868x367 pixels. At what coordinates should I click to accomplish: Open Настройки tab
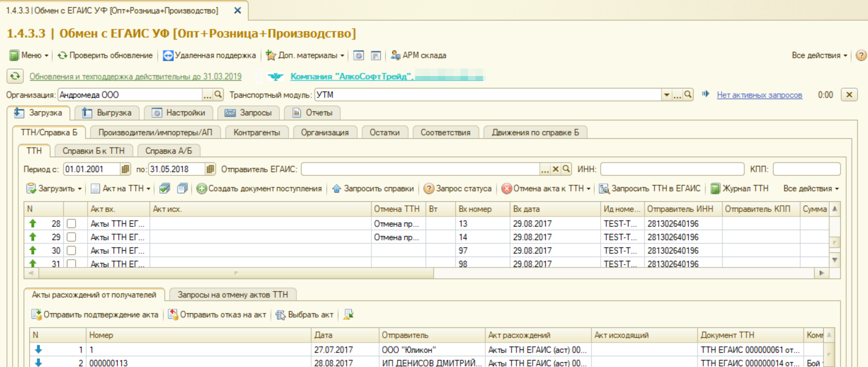point(179,113)
